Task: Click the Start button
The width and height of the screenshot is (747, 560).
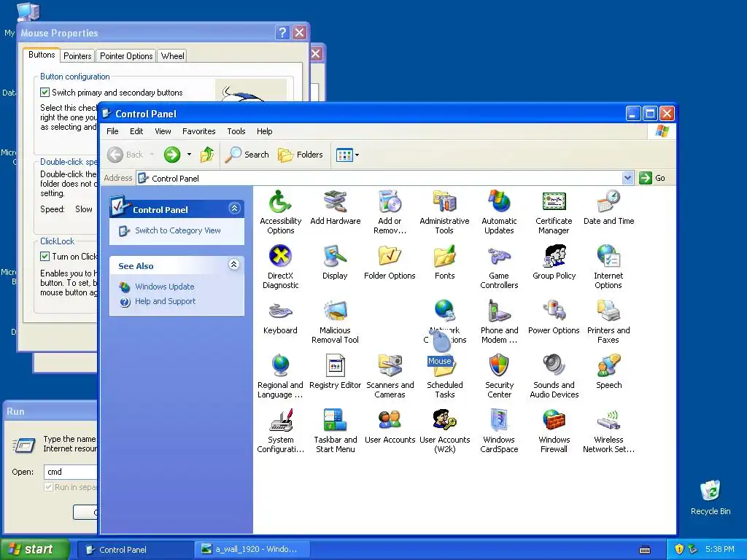Action: tap(34, 550)
